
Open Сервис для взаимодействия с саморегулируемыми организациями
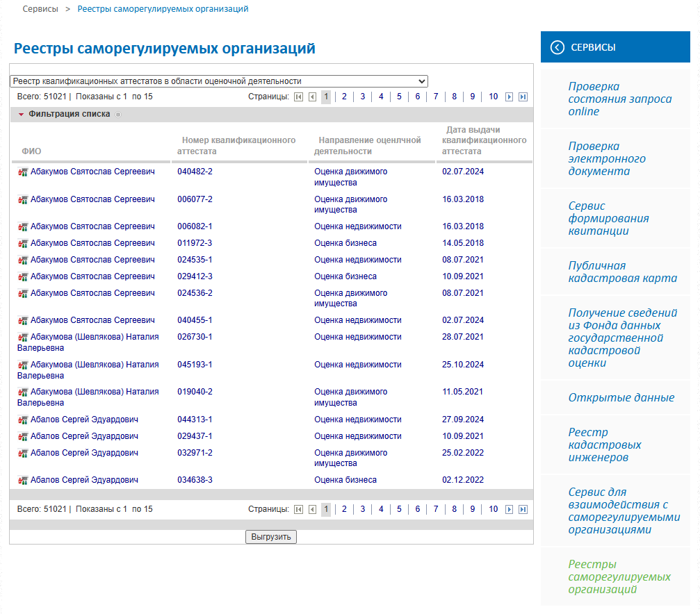(624, 511)
